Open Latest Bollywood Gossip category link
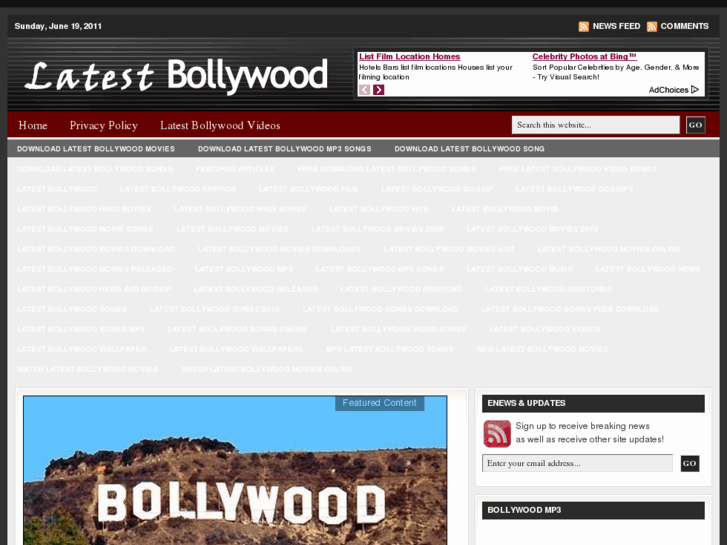The width and height of the screenshot is (727, 545). 437,189
